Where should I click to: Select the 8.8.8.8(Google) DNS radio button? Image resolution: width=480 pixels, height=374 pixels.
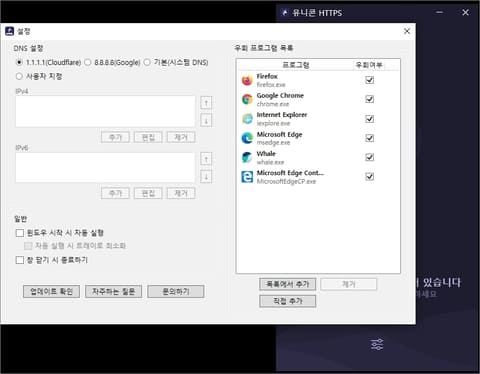pyautogui.click(x=88, y=62)
